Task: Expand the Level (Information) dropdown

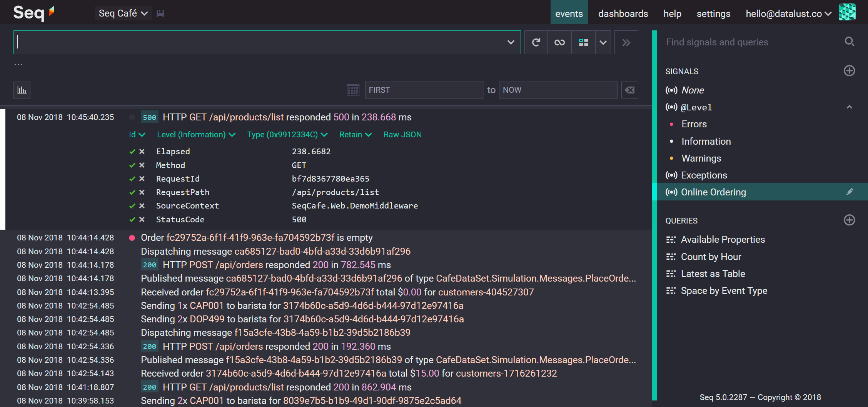Action: 196,135
